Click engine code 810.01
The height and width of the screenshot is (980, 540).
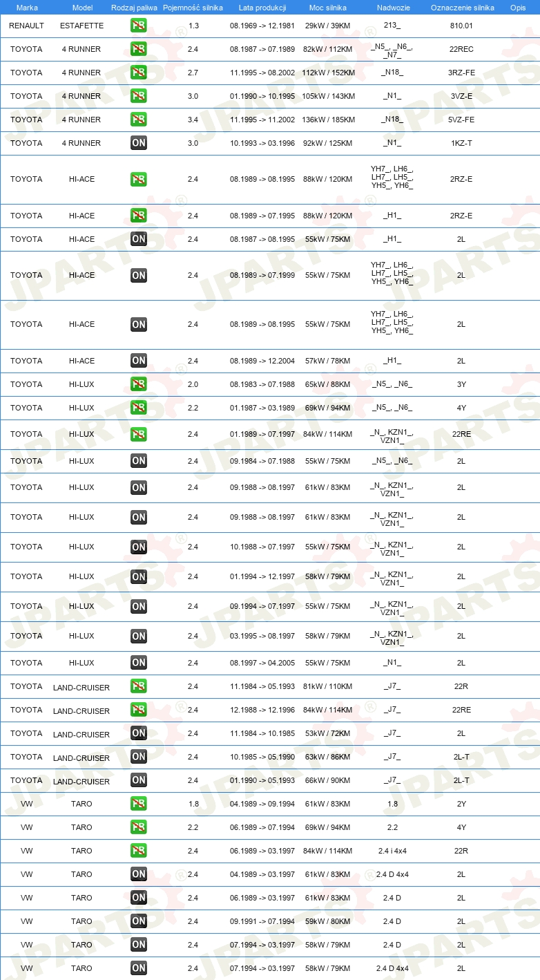tap(461, 26)
